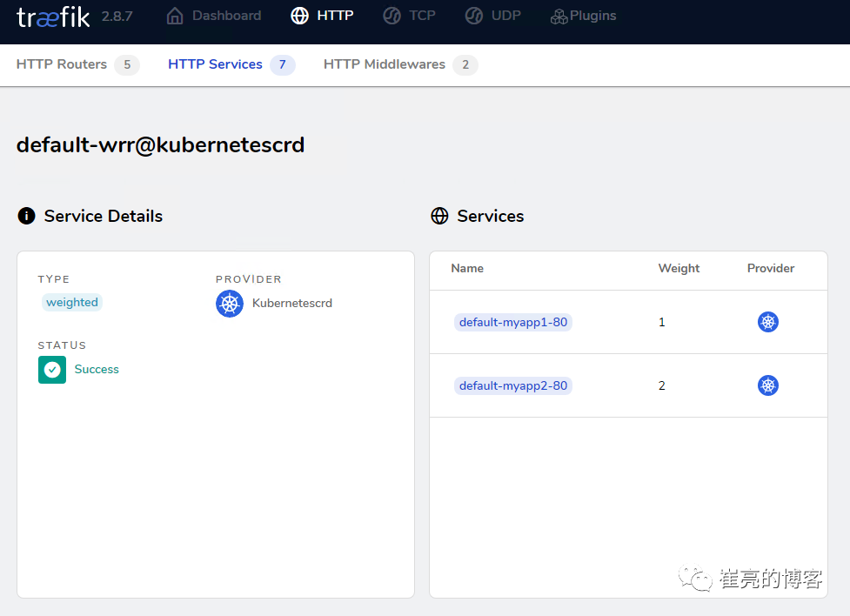Open the HTTP section
The height and width of the screenshot is (616, 850).
(323, 16)
